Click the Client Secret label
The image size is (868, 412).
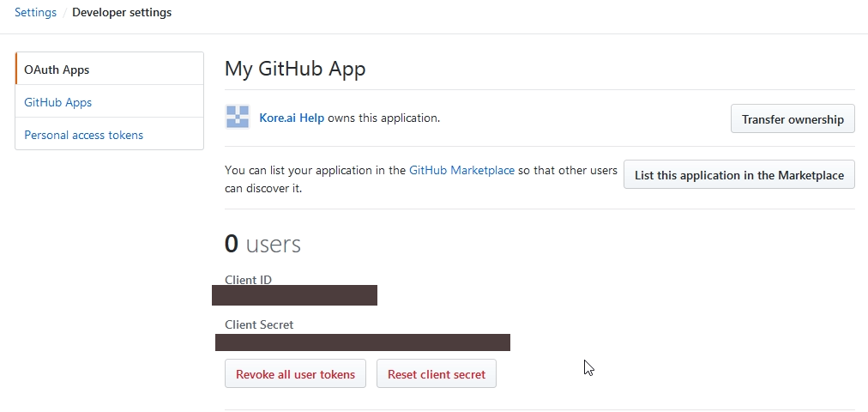point(259,324)
